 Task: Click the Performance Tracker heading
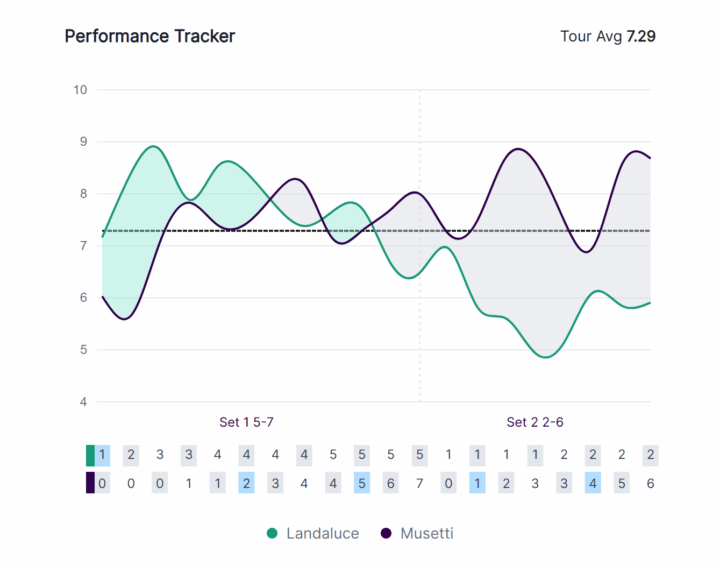150,36
